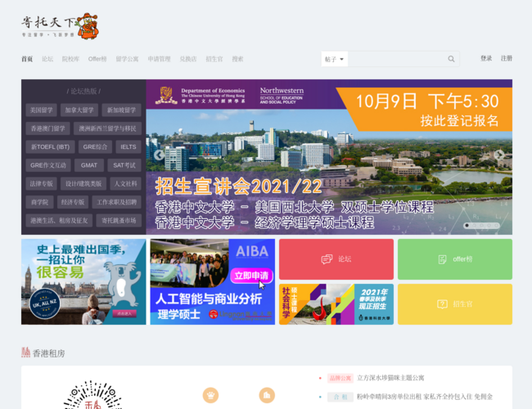
Task: Open the 澳洲新西兰留学与移民 board
Action: coord(107,128)
